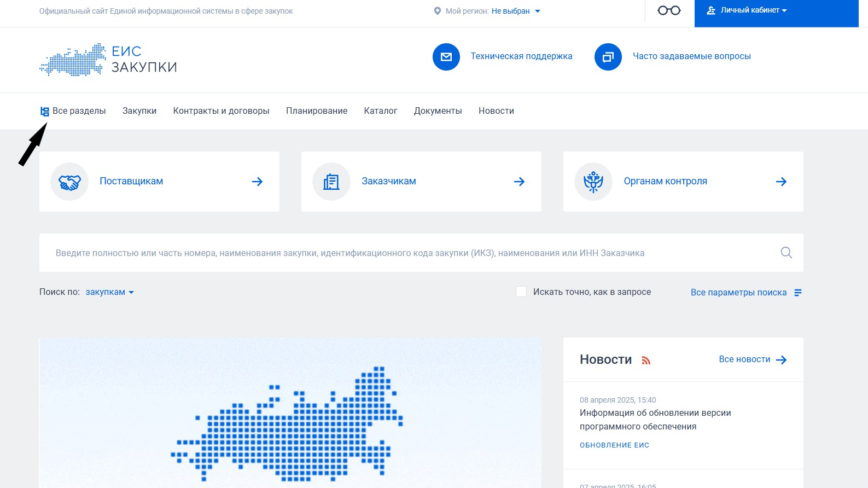
Task: Enable the 'Искать точно, как в запросе' checkbox
Action: click(x=521, y=292)
